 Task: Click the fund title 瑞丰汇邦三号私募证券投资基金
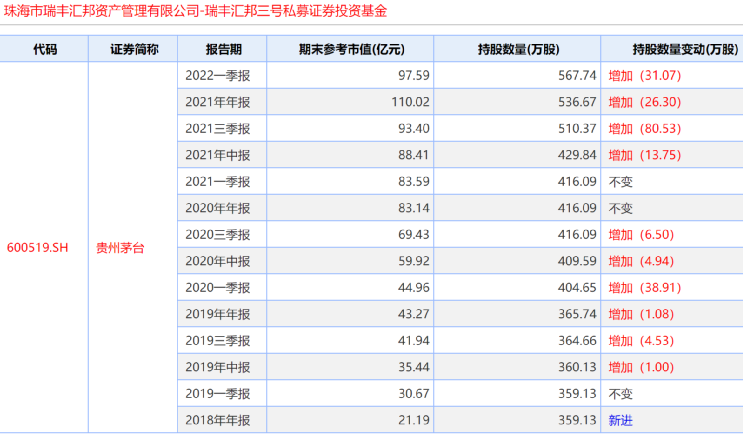click(296, 10)
